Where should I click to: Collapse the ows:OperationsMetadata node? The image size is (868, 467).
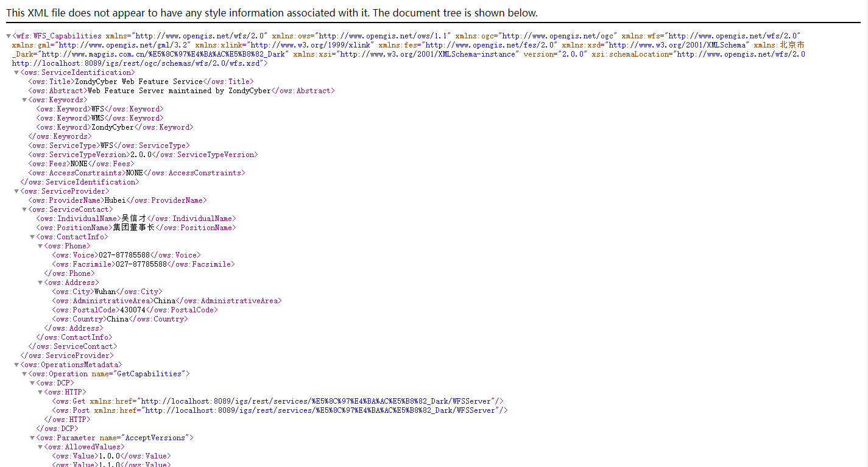click(16, 365)
